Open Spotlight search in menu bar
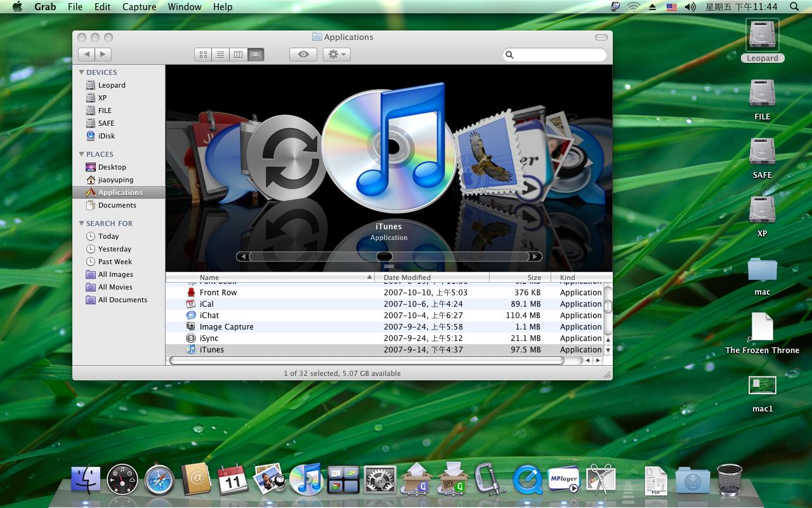The width and height of the screenshot is (812, 508). pos(794,7)
